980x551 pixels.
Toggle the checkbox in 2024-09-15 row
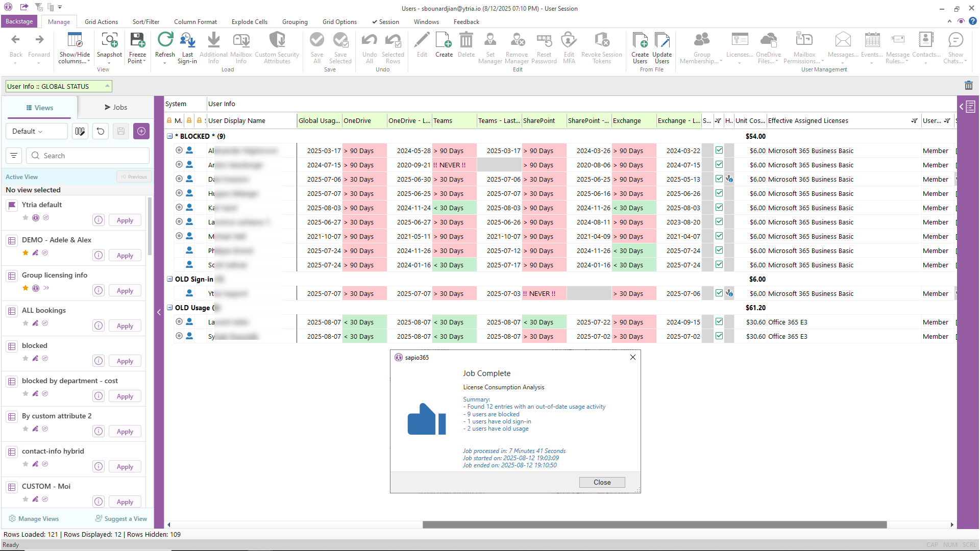click(x=719, y=322)
